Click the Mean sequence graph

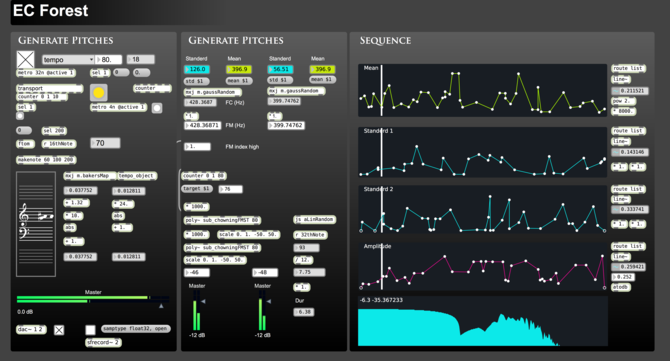(x=482, y=90)
